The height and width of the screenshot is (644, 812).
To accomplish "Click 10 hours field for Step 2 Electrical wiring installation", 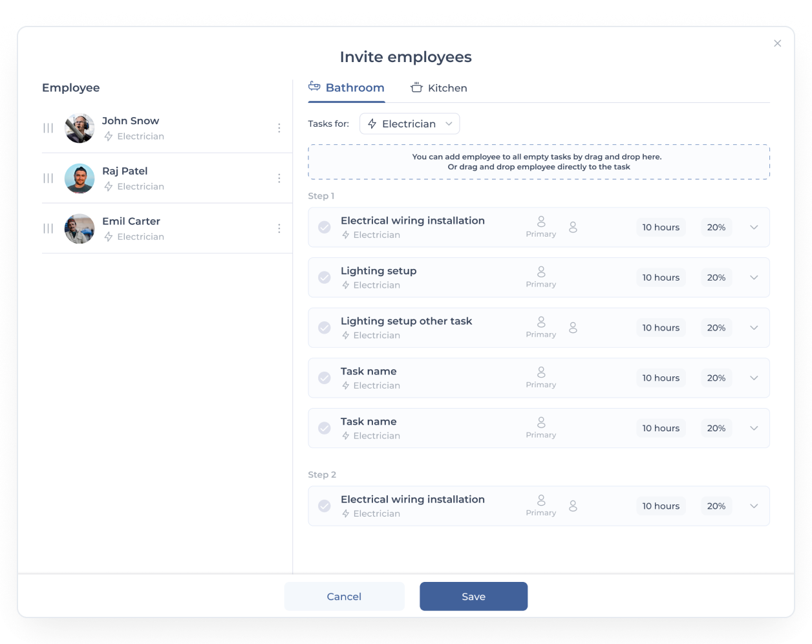I will [661, 506].
